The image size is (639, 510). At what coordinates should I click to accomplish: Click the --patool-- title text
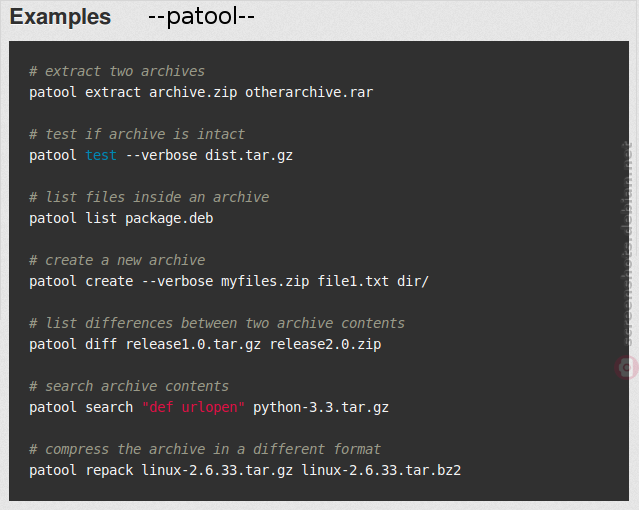click(x=201, y=17)
